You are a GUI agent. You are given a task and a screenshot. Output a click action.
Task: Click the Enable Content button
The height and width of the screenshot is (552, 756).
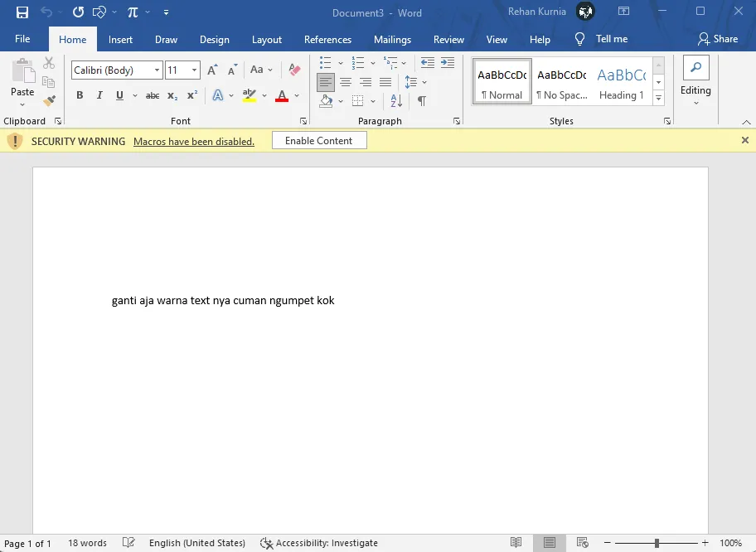318,141
